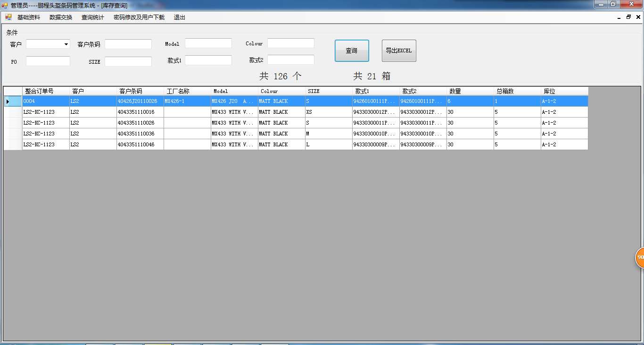Click the 客户 column header

(93, 91)
